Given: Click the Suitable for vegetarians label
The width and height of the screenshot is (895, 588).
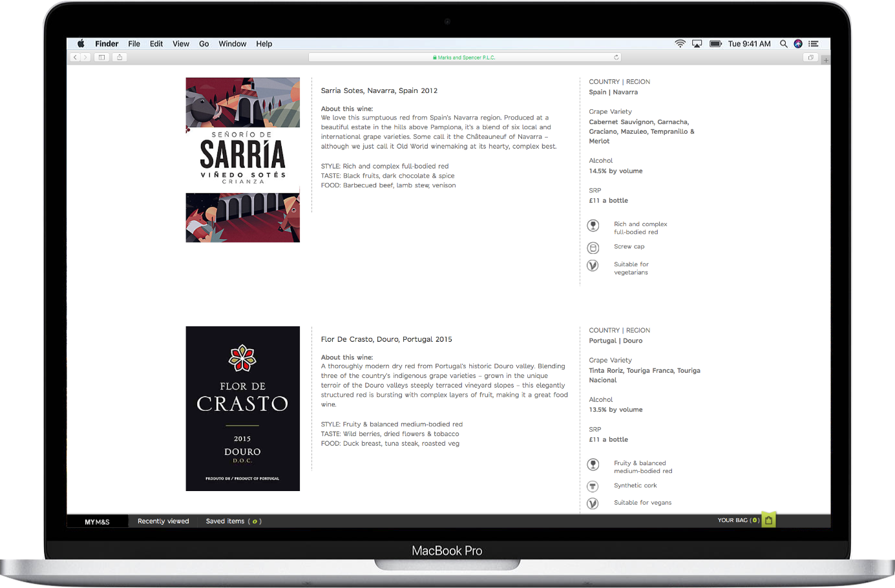Looking at the screenshot, I should coord(631,268).
